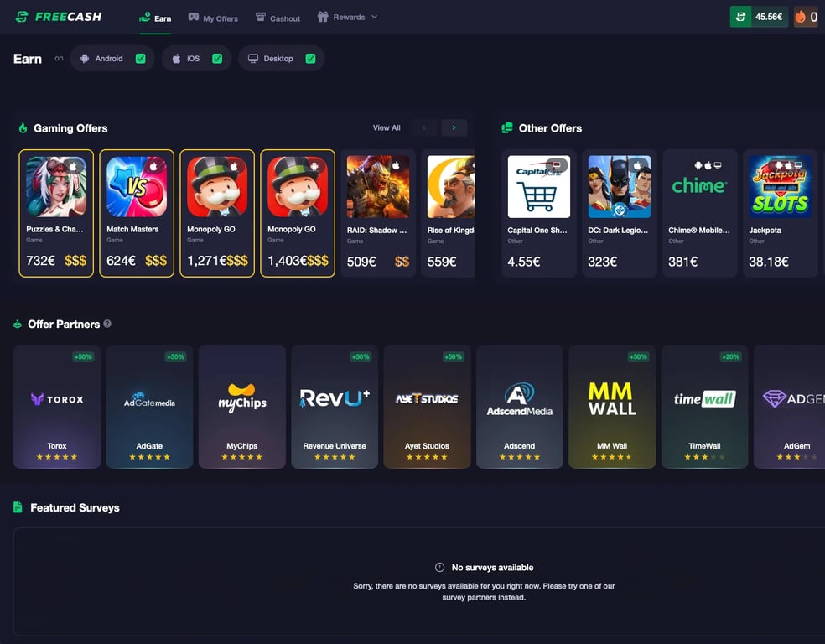Open the Chime Mobile offer
Image resolution: width=825 pixels, height=644 pixels.
(x=700, y=213)
